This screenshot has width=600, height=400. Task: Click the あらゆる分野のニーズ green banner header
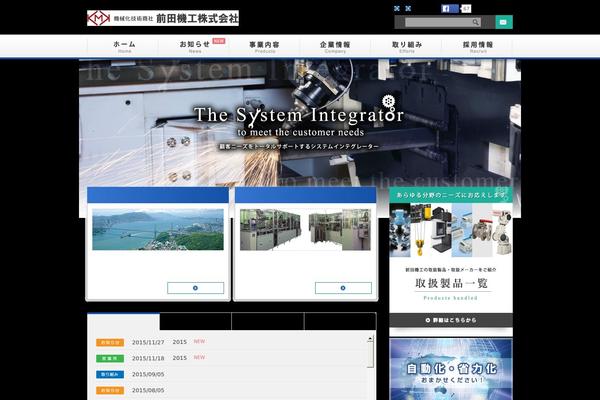pos(451,195)
